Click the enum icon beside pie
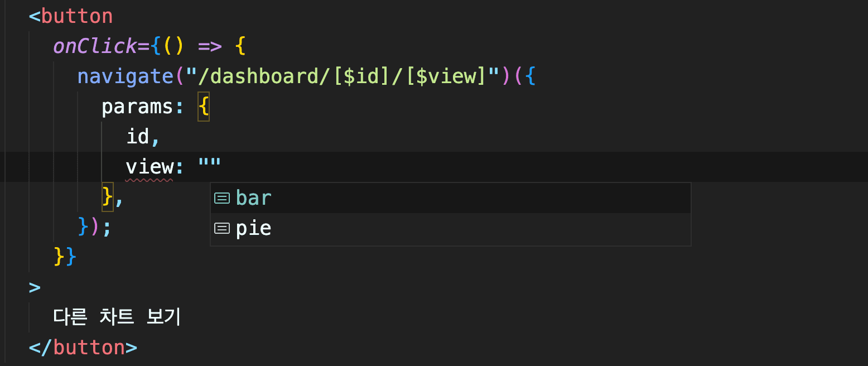 coord(222,228)
